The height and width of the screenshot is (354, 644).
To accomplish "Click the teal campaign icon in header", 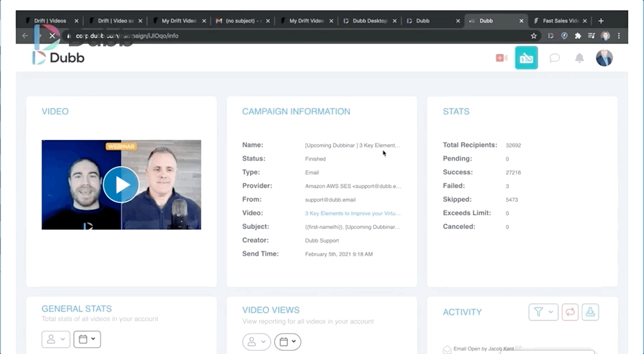I will [x=526, y=58].
